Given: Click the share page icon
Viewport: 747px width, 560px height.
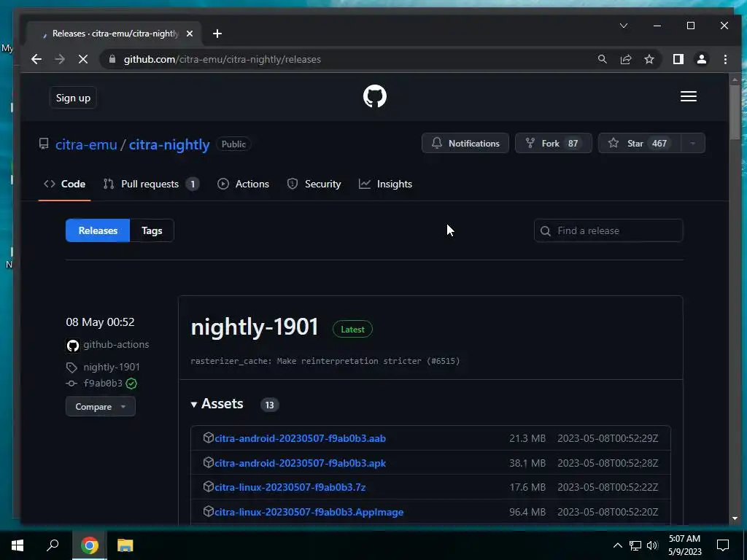Looking at the screenshot, I should click(625, 59).
